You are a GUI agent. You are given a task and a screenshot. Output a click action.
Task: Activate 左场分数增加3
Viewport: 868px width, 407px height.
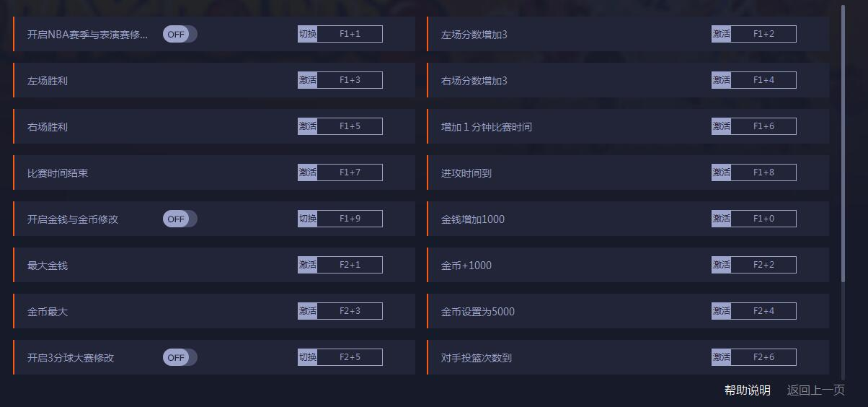pyautogui.click(x=722, y=34)
